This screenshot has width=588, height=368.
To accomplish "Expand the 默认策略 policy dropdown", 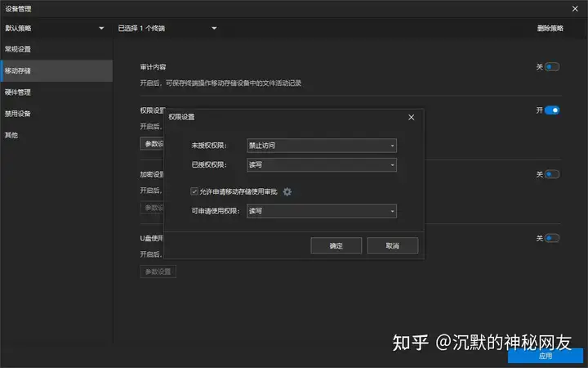I will pyautogui.click(x=55, y=28).
